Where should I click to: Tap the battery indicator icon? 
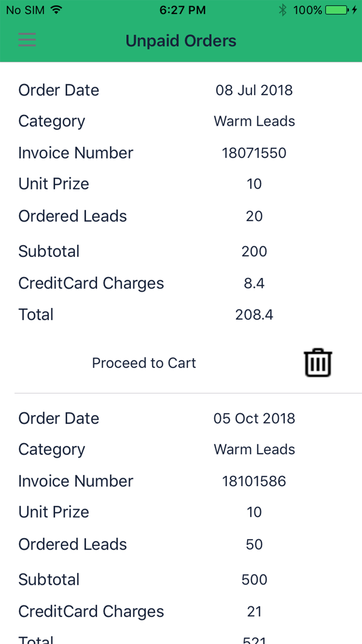[337, 10]
